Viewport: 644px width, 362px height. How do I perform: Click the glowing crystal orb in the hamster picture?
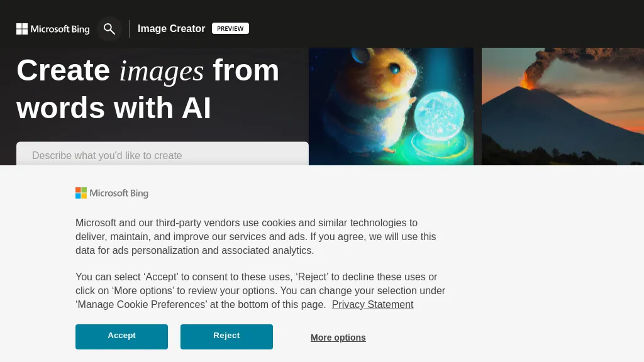pos(439,116)
